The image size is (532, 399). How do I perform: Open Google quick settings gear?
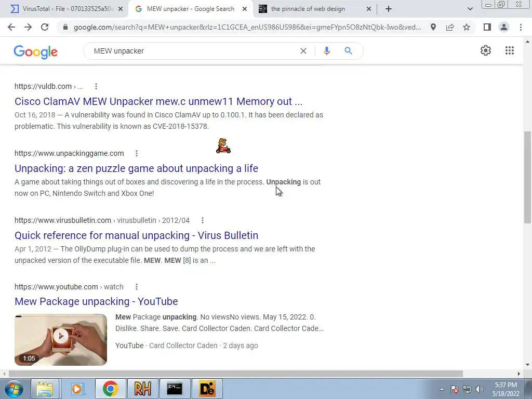[486, 50]
